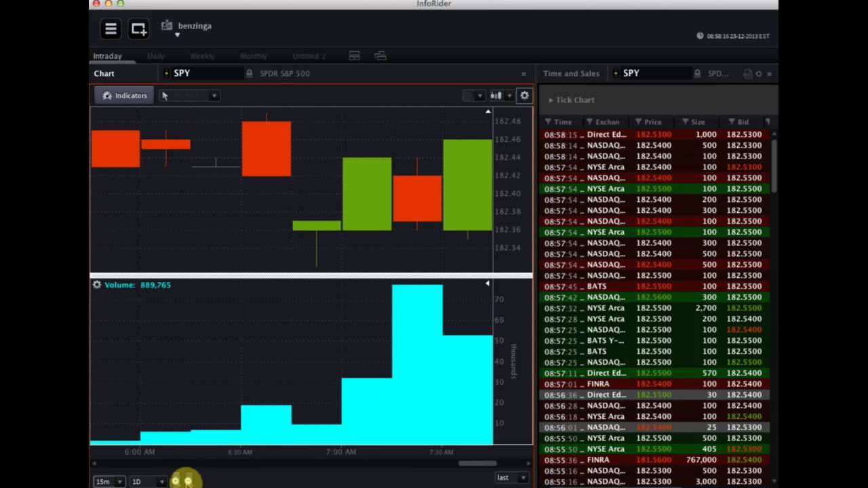Viewport: 868px width, 488px height.
Task: Expand the benzinga workspace dropdown arrow
Action: coord(177,35)
